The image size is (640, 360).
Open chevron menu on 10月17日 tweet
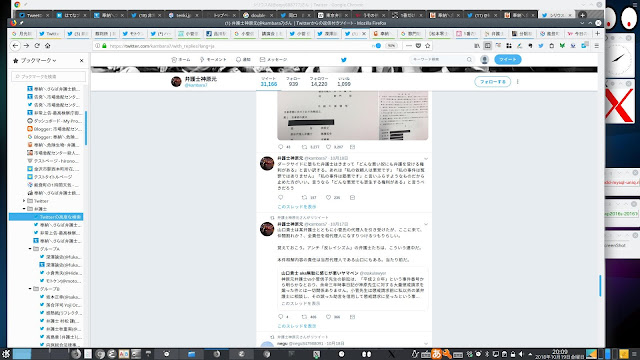(426, 224)
